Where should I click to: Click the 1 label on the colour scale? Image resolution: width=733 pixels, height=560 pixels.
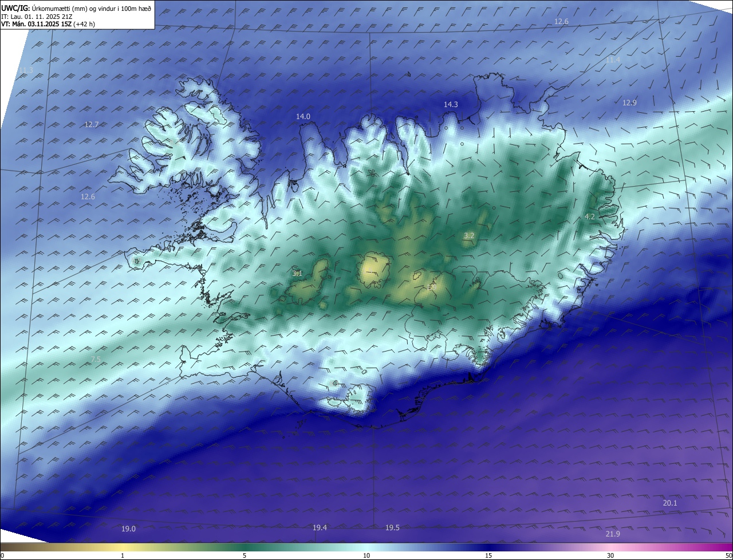(123, 555)
